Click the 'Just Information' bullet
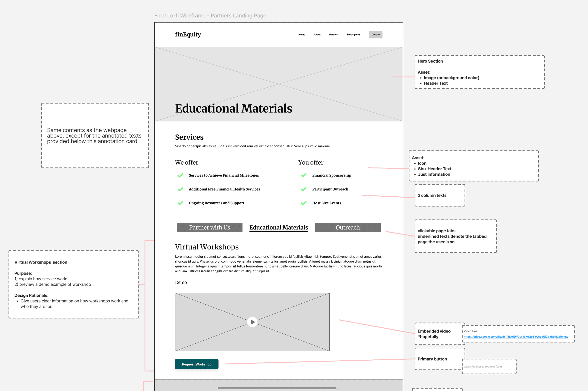 [434, 174]
